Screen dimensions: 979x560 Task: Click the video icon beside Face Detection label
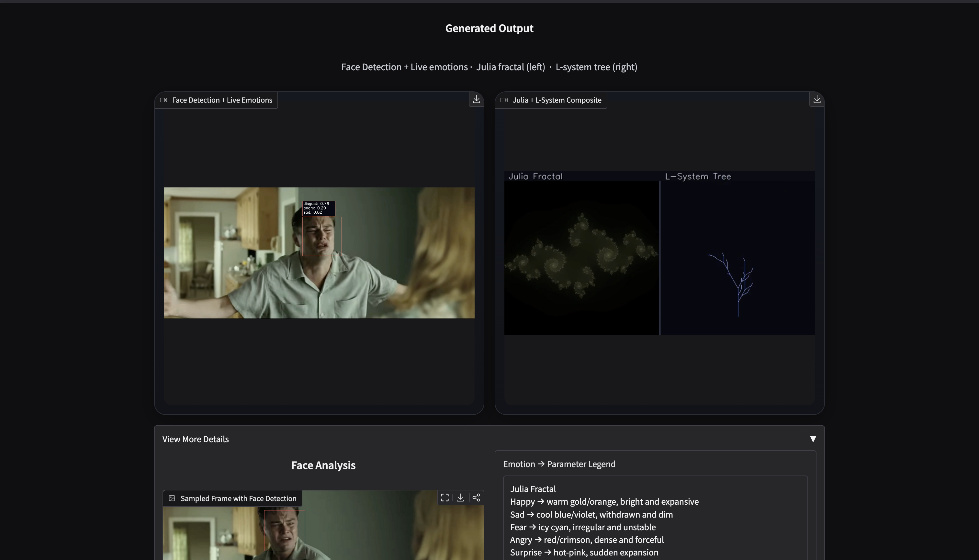[163, 100]
